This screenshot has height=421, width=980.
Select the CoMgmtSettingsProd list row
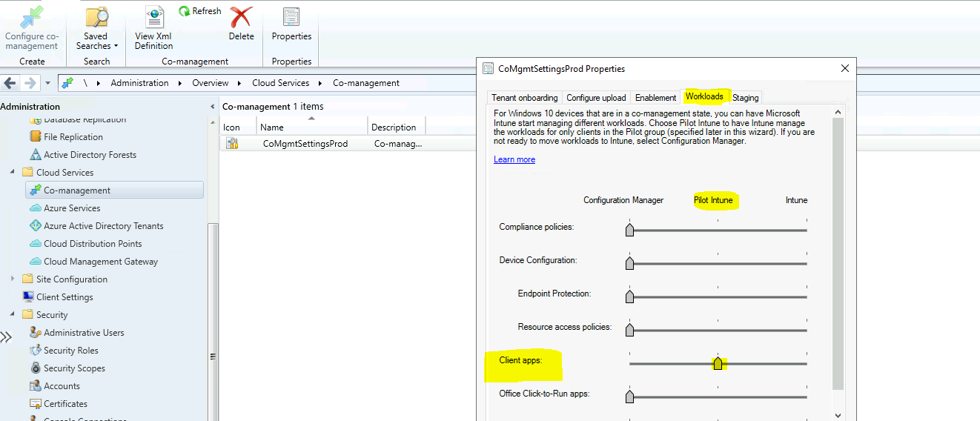pos(347,144)
